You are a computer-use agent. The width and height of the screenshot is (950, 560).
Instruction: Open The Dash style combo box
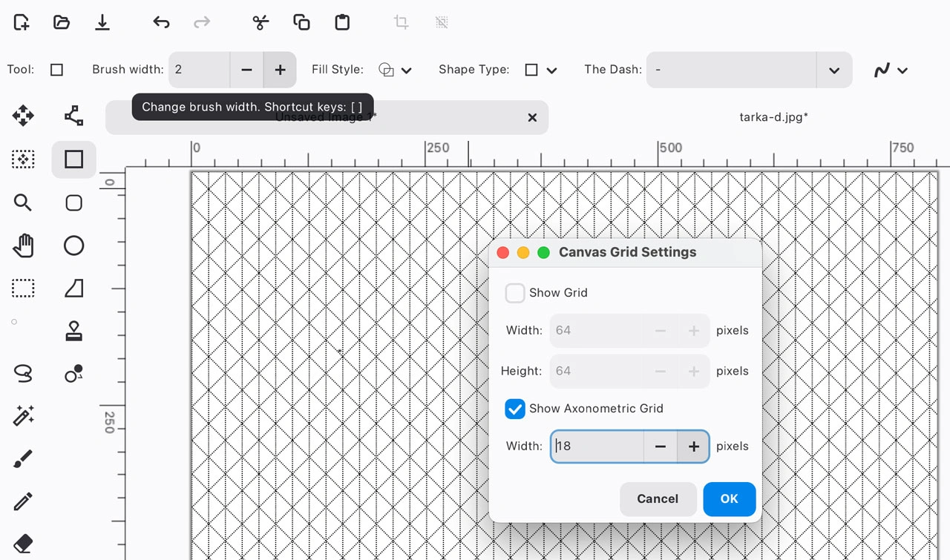coord(749,70)
